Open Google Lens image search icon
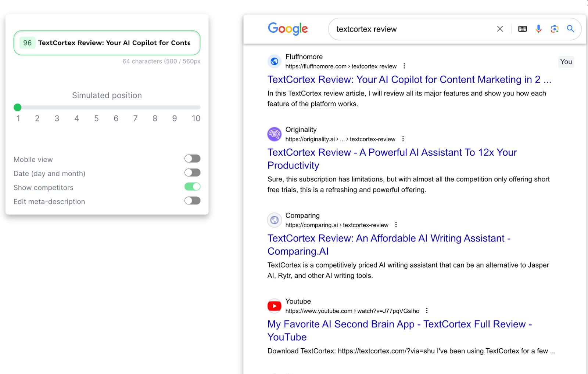 coord(555,29)
